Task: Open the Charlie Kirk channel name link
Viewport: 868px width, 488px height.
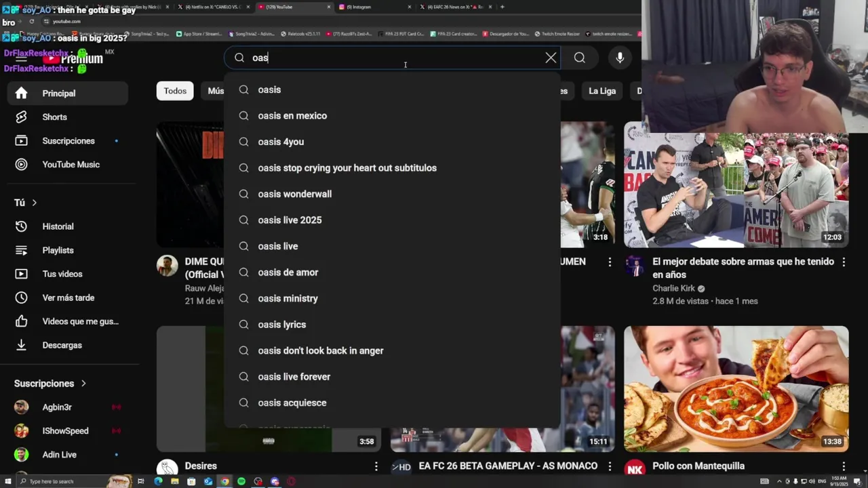Action: 673,288
